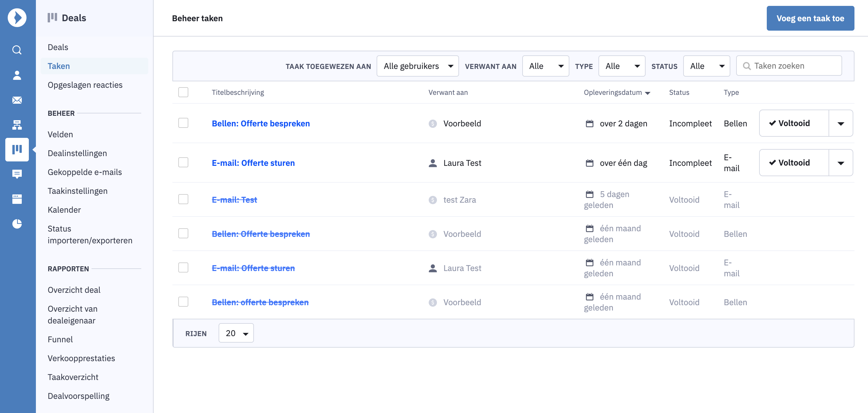Check the box for incomplete Bellen: Offerte bespreken
This screenshot has height=413, width=868.
(x=183, y=123)
